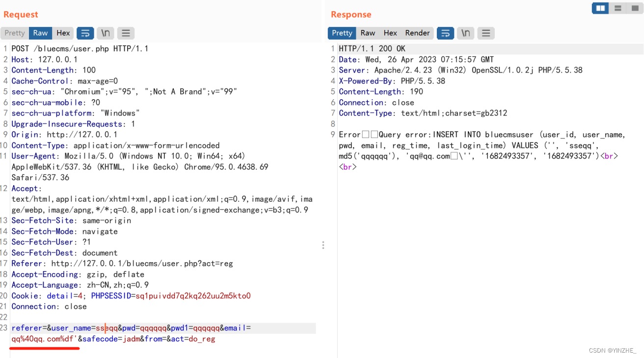Open Response panel hamburger options menu
This screenshot has width=644, height=358.
tap(486, 33)
